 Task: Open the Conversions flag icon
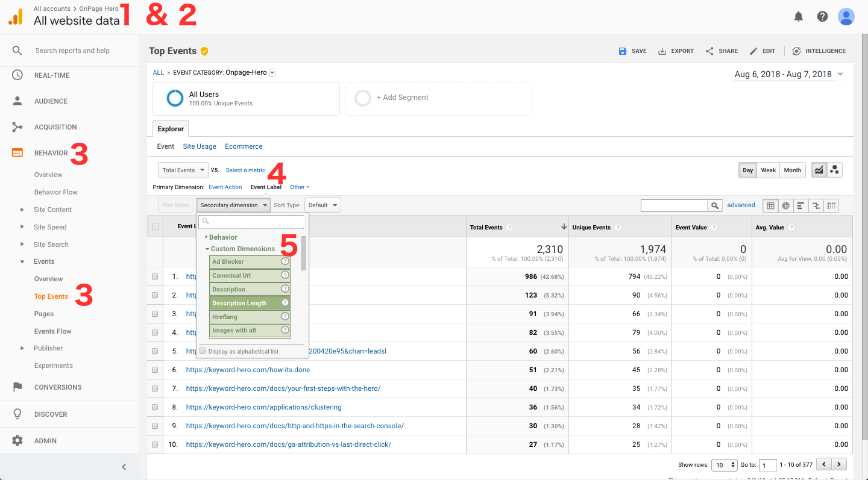[17, 387]
